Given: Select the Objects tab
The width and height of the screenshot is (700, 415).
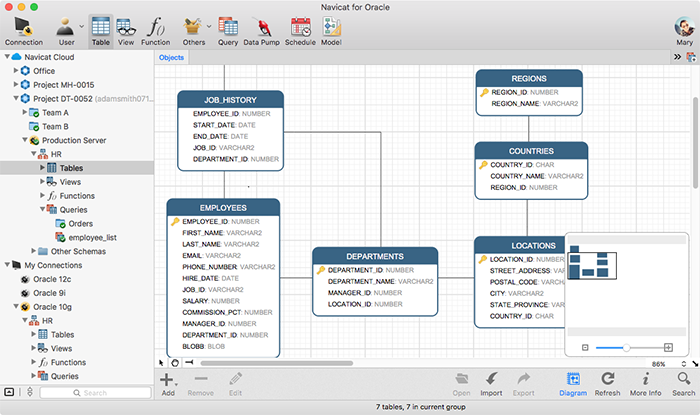Looking at the screenshot, I should click(171, 58).
